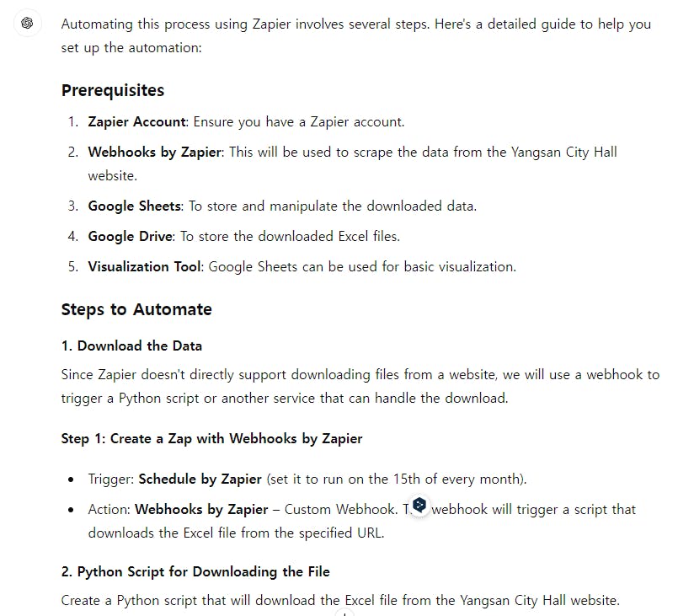The width and height of the screenshot is (678, 616).
Task: Click "Yangsan City Hall" in prerequisites item two
Action: [563, 152]
